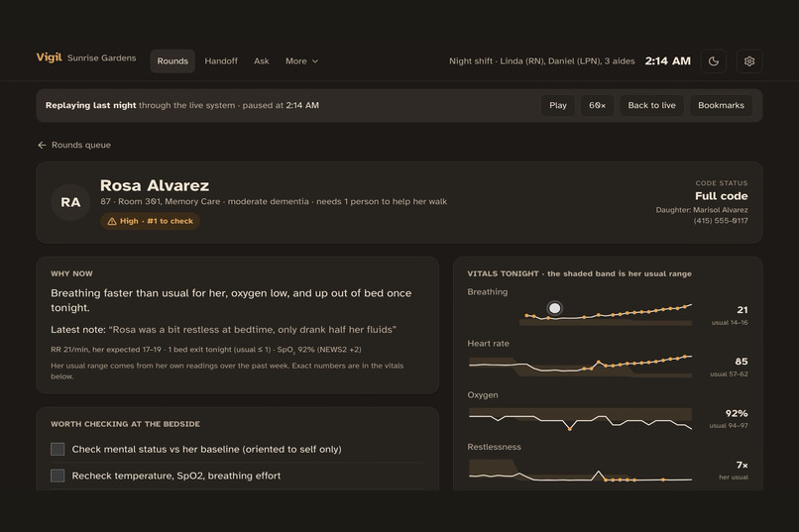Click 'WORTH CHECKING AT THE BEDSIDE' heading
Viewport: 799px width, 532px height.
coord(125,424)
